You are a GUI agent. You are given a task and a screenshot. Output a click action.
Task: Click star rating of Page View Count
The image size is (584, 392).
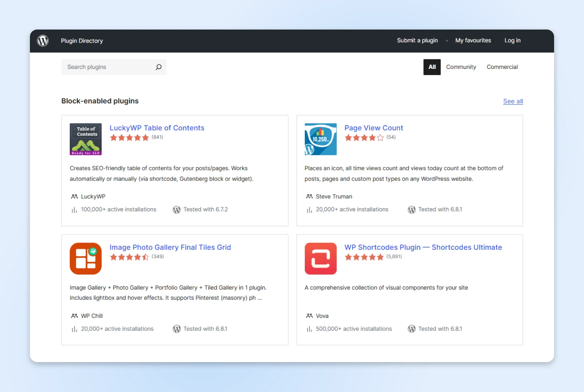pos(364,137)
